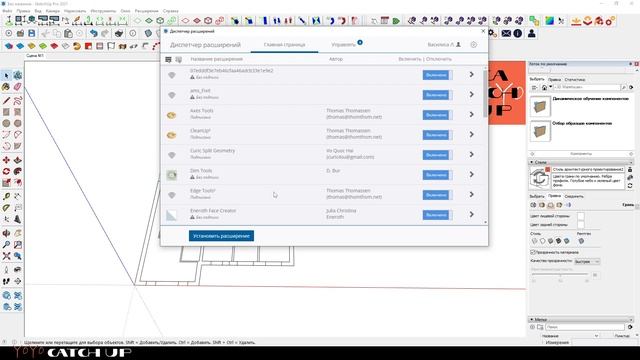
Task: Toggle the enabled switch for CleanUp³
Action: 438,135
